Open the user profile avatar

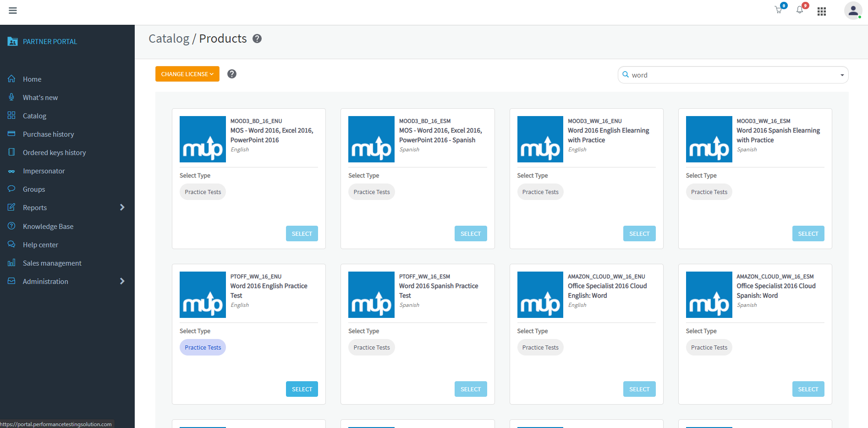click(x=853, y=11)
